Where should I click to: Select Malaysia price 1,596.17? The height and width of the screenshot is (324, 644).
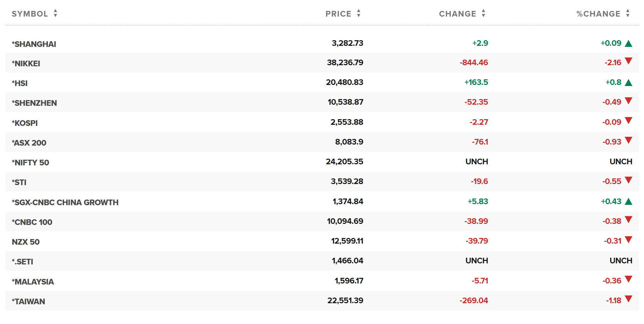(349, 281)
